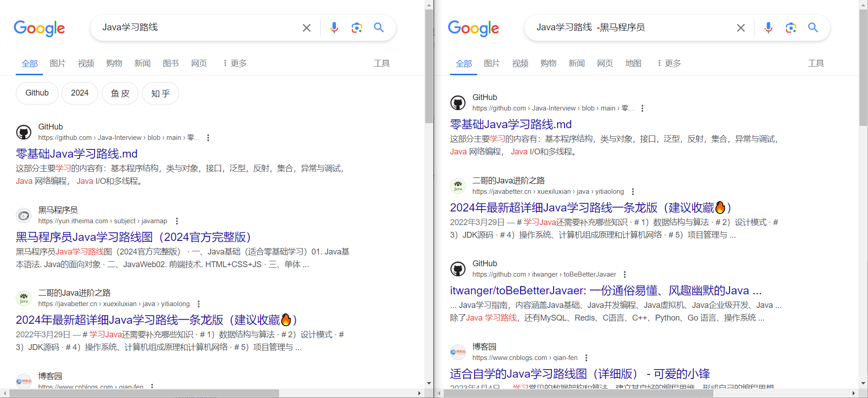Start voice search in left window
This screenshot has height=398, width=868.
334,28
